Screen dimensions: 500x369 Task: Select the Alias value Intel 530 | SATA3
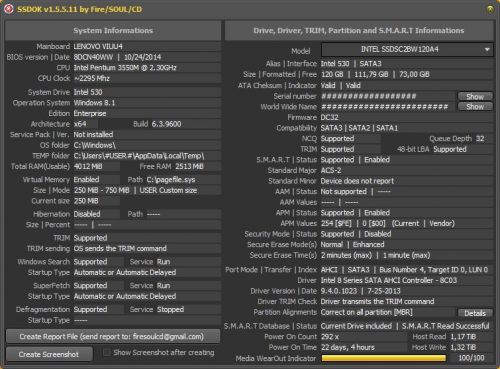[x=351, y=64]
